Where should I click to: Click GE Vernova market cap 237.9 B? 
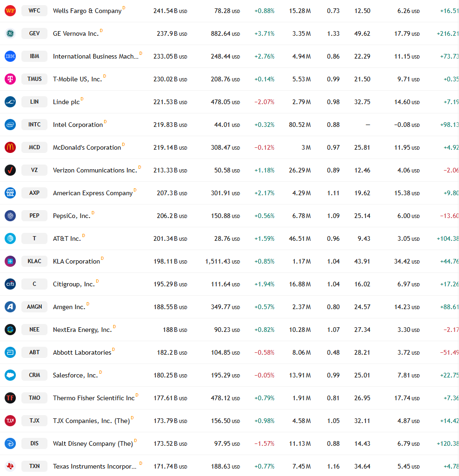[172, 33]
